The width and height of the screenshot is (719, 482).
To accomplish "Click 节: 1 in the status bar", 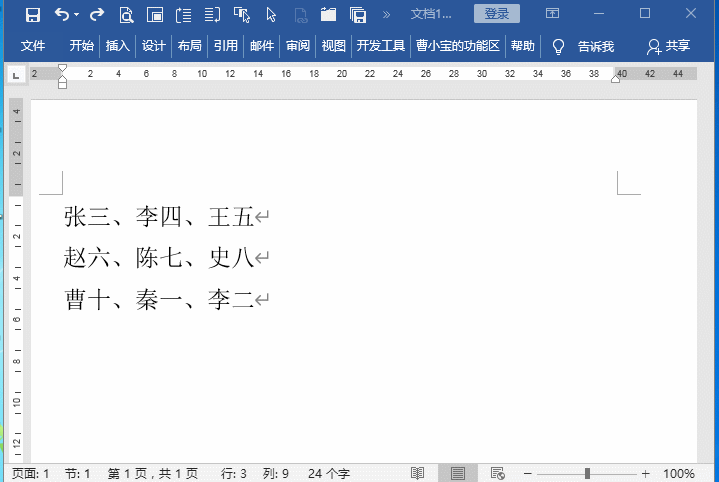I will pos(77,473).
